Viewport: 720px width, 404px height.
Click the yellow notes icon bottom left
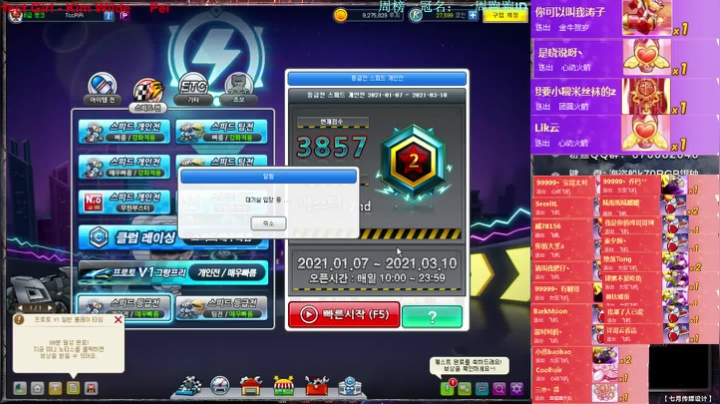73,388
